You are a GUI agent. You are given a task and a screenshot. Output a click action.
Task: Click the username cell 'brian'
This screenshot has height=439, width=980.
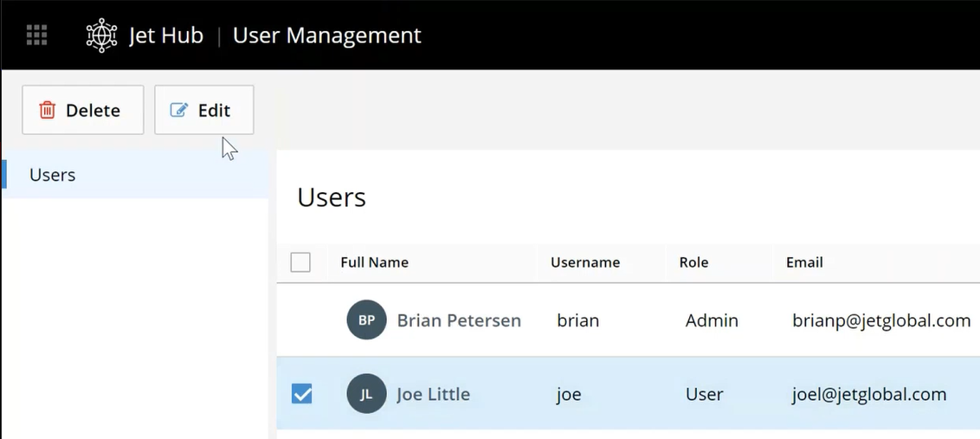click(578, 320)
